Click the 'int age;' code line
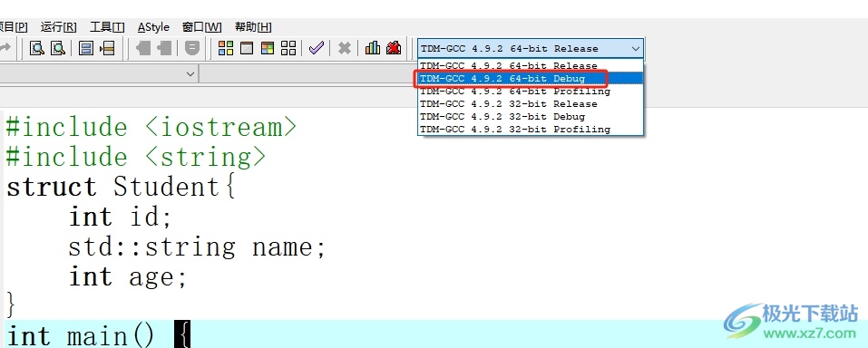The height and width of the screenshot is (348, 868). (x=128, y=276)
